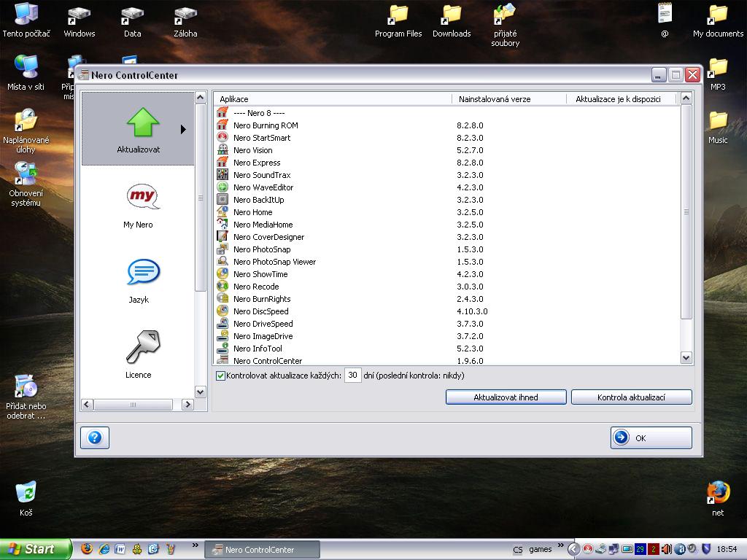Click the Nero ShowTime icon

(222, 274)
